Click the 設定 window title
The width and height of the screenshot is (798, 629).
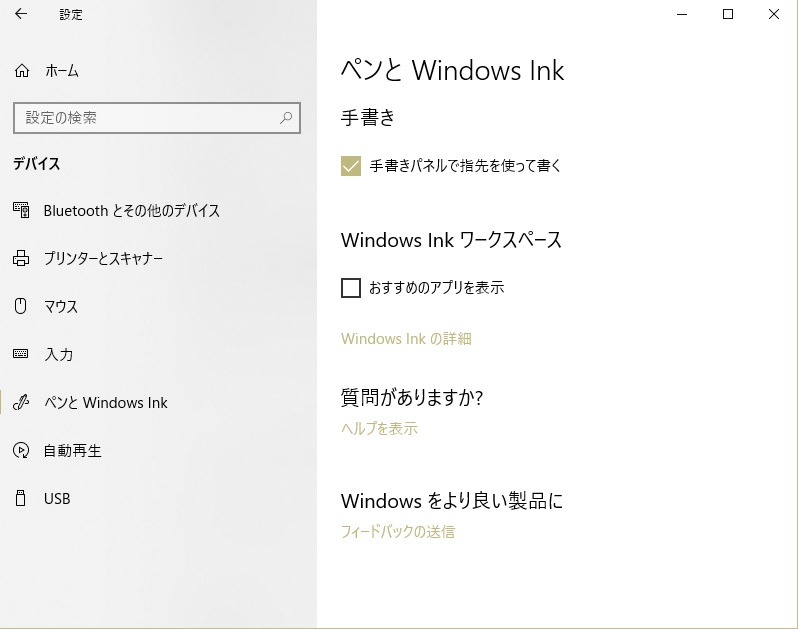pos(71,14)
